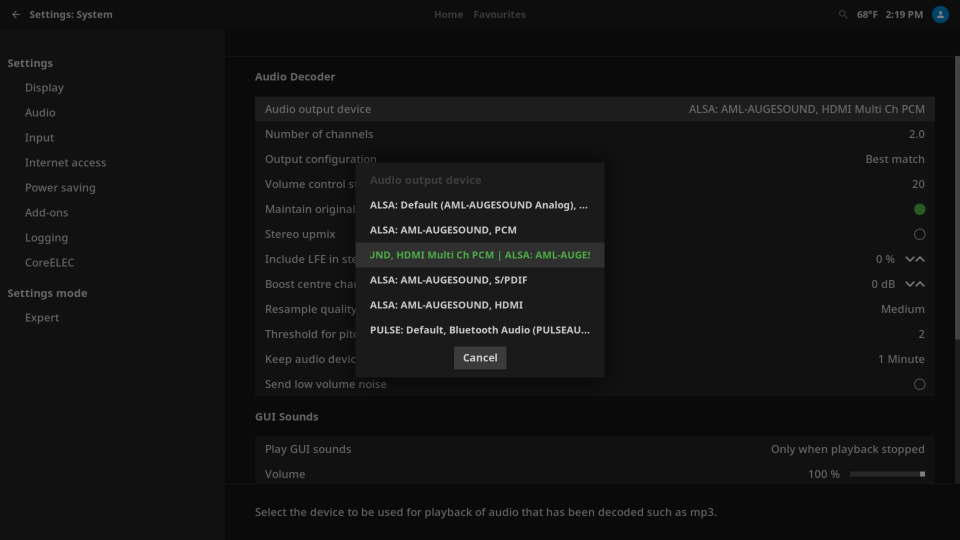Click the 68°F weather indicator
The image size is (960, 540).
pyautogui.click(x=866, y=15)
